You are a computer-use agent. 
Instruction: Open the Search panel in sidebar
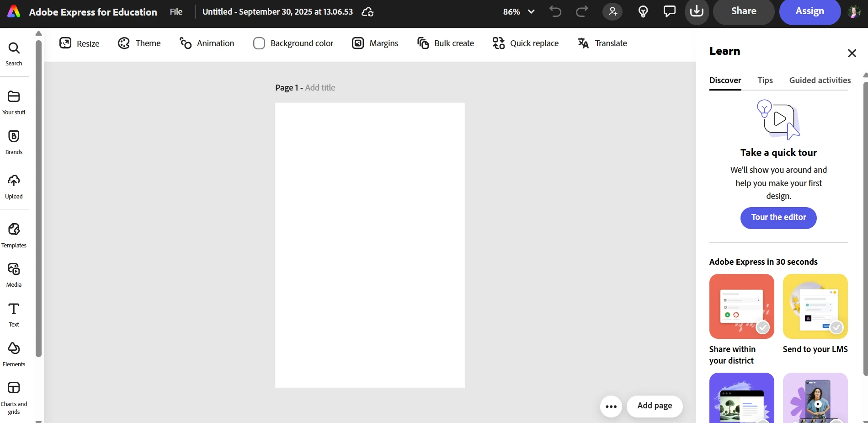pyautogui.click(x=14, y=54)
